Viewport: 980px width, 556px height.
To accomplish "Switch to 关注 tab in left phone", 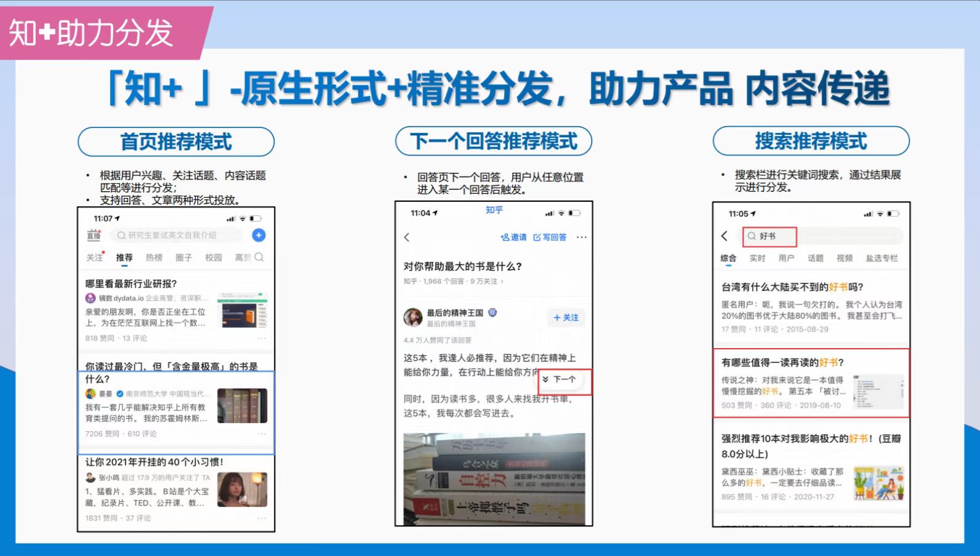I will [x=95, y=258].
